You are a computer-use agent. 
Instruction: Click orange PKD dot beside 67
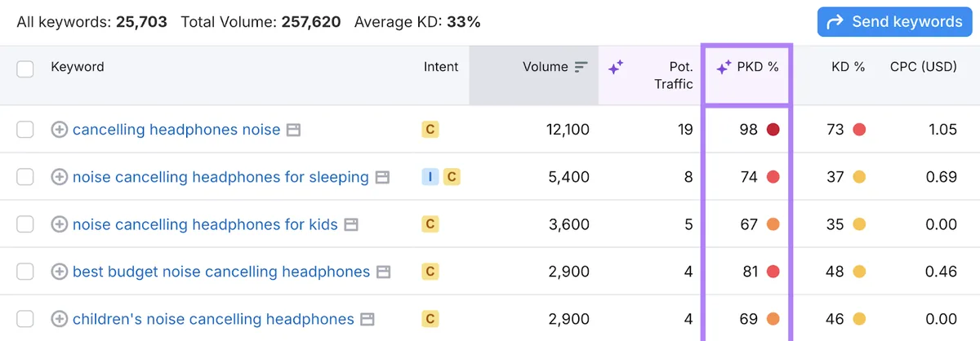point(773,224)
